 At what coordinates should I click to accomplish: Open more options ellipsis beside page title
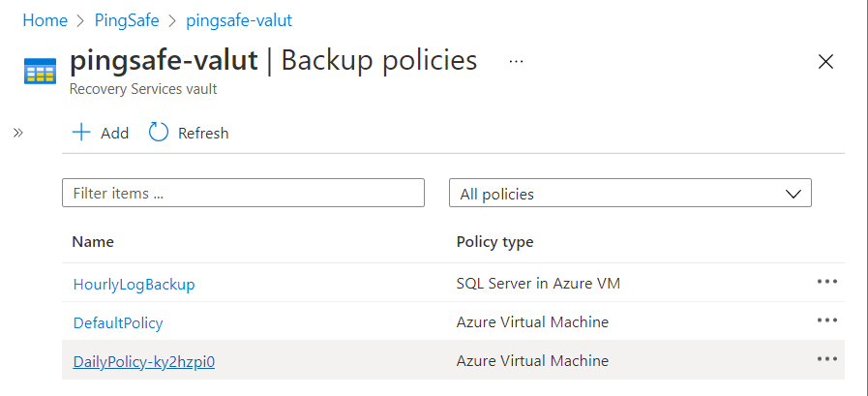click(516, 61)
